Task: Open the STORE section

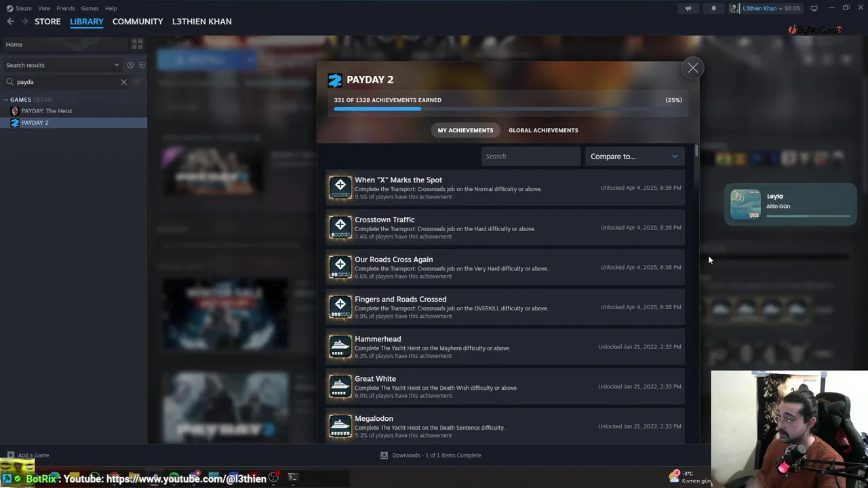Action: (47, 22)
